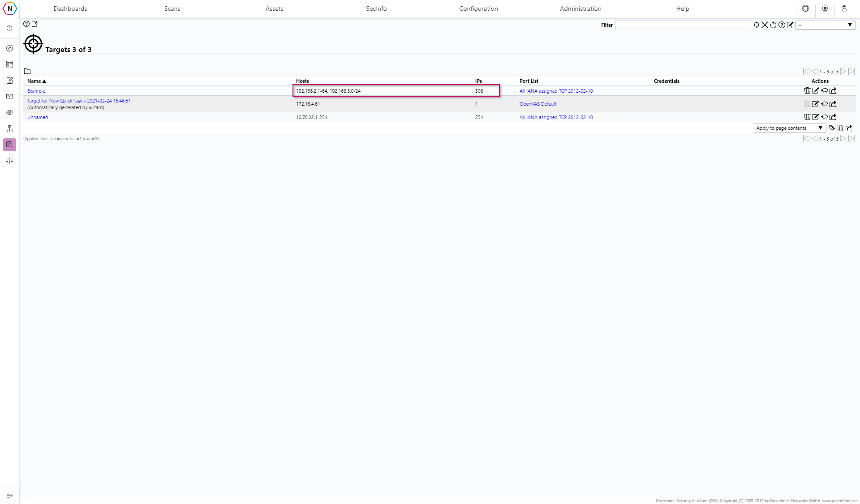Go to last page, top pagination
860x504 pixels.
pos(851,72)
